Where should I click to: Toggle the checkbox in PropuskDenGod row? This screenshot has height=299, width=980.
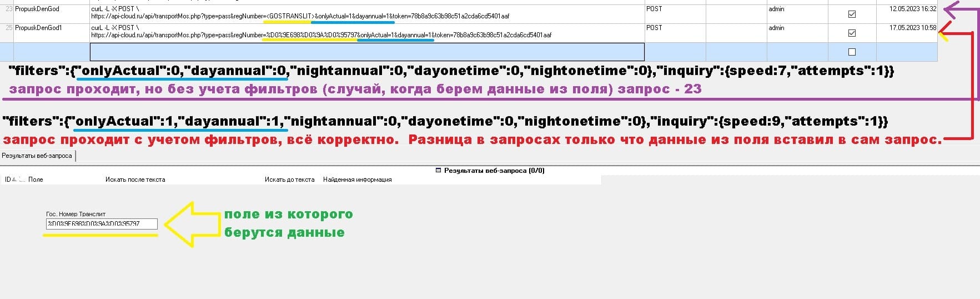tap(852, 14)
